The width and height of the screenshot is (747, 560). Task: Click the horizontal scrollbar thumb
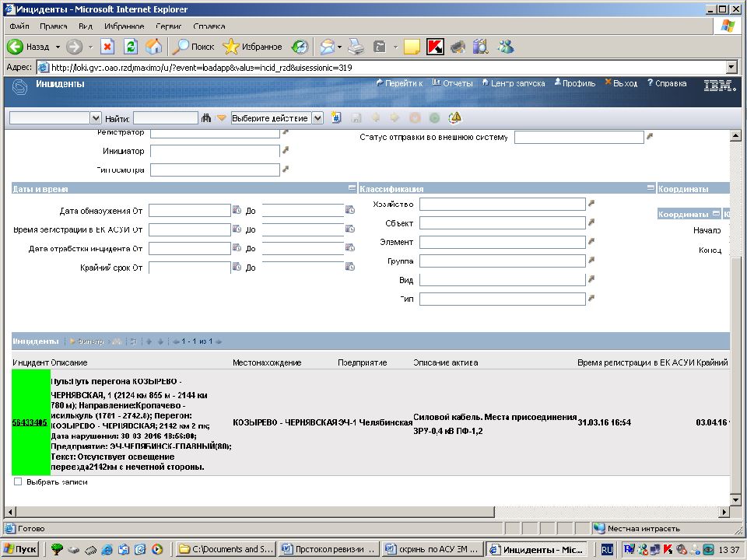tap(254, 512)
